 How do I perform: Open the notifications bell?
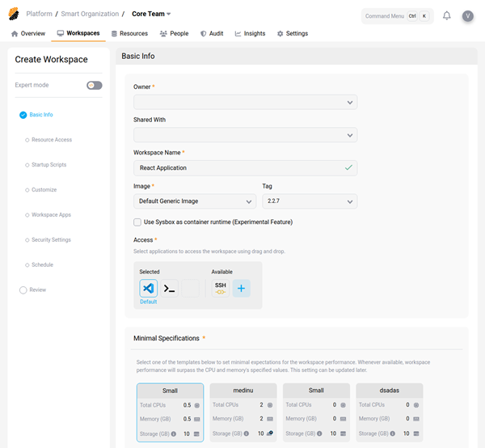pyautogui.click(x=446, y=15)
